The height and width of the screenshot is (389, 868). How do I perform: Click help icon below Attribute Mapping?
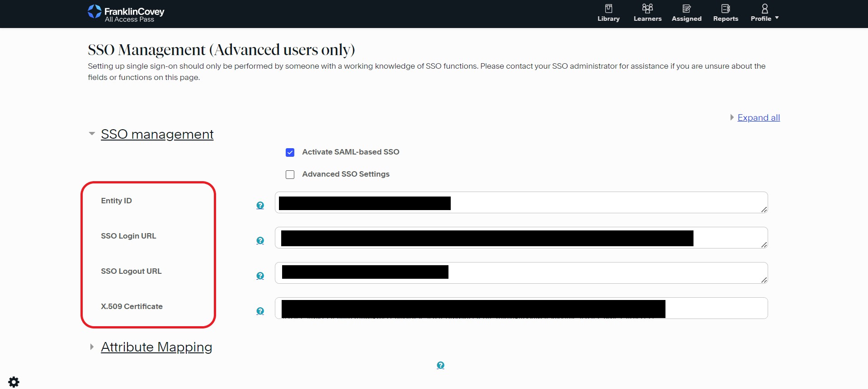click(x=440, y=366)
